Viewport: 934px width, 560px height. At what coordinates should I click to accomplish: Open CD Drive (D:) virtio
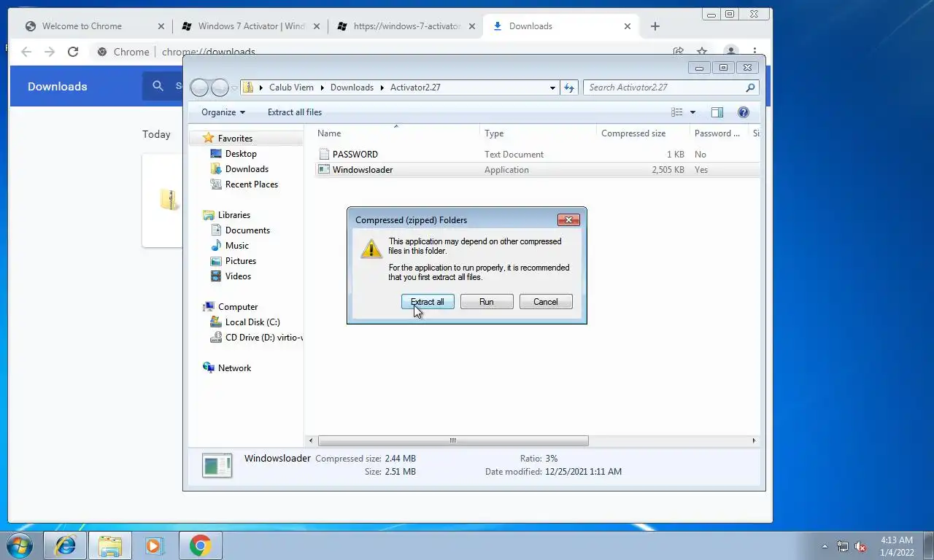point(263,338)
